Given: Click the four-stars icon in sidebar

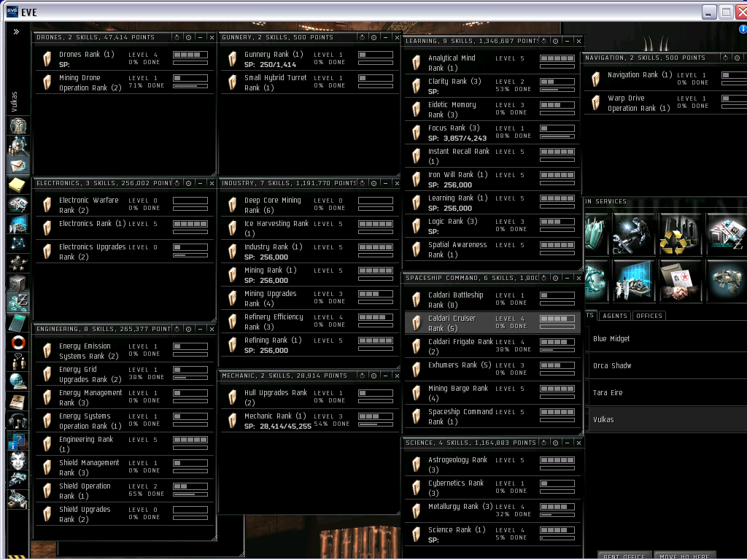Looking at the screenshot, I should point(18,262).
